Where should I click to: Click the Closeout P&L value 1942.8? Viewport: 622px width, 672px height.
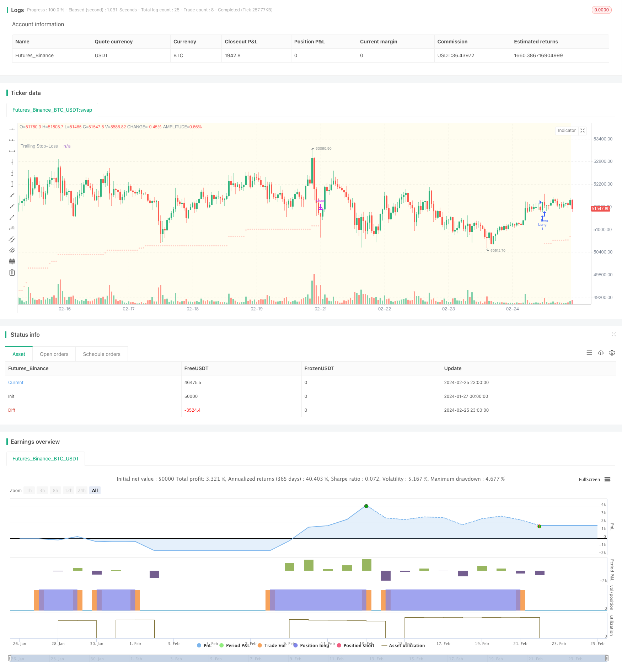pyautogui.click(x=232, y=55)
